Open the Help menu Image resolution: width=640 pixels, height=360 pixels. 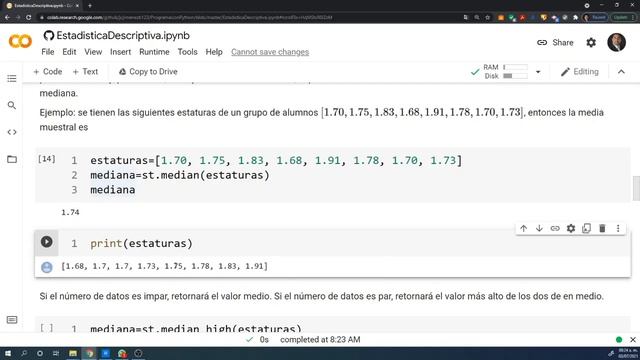214,52
